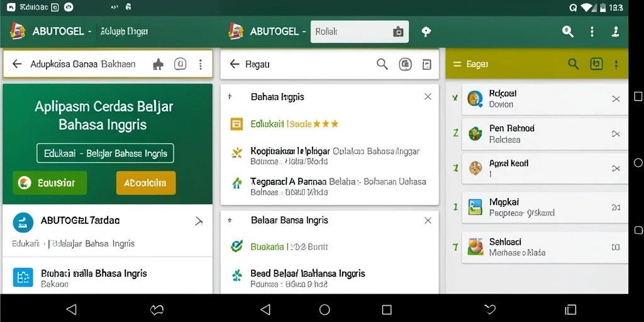
Task: Select the Sehlaaci list entry
Action: point(545,247)
